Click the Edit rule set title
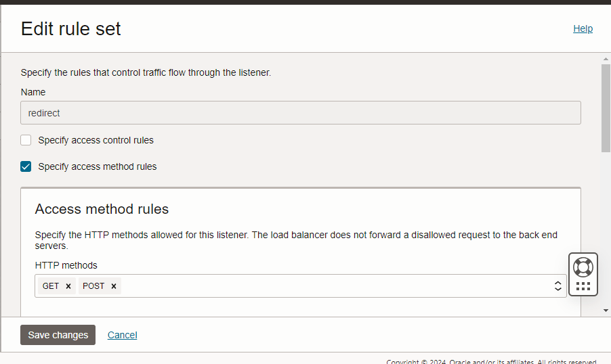The image size is (611, 364). tap(71, 28)
